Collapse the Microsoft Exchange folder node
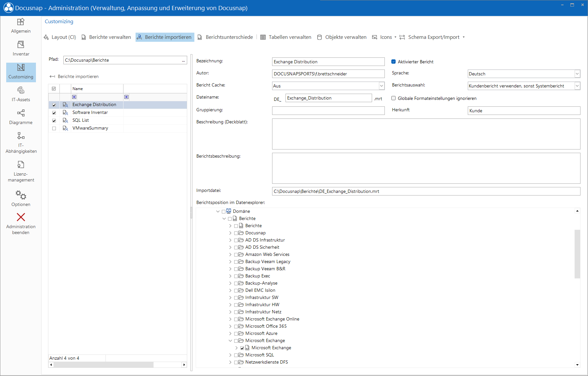The width and height of the screenshot is (588, 376). click(230, 341)
